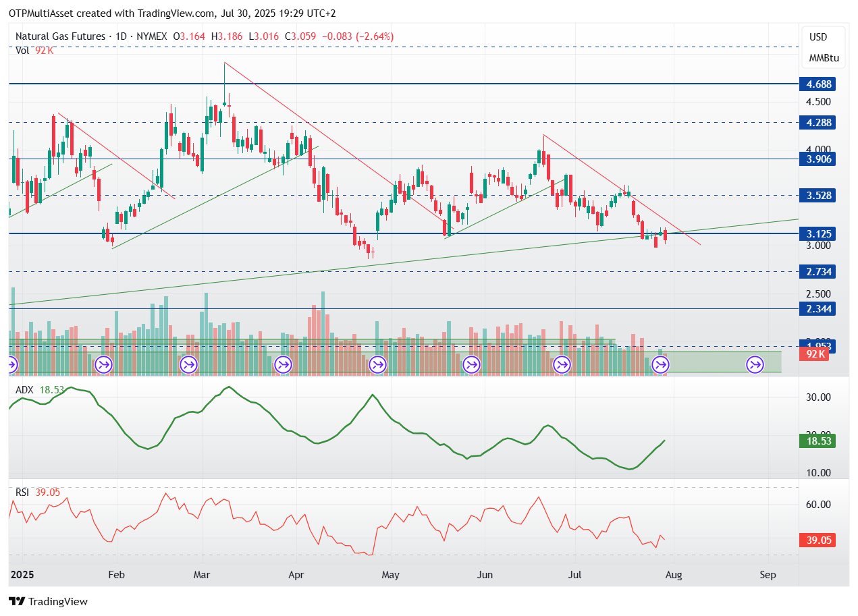Click the contract rollover marker just before Mar
Viewport: 858px width, 616px height.
(188, 365)
